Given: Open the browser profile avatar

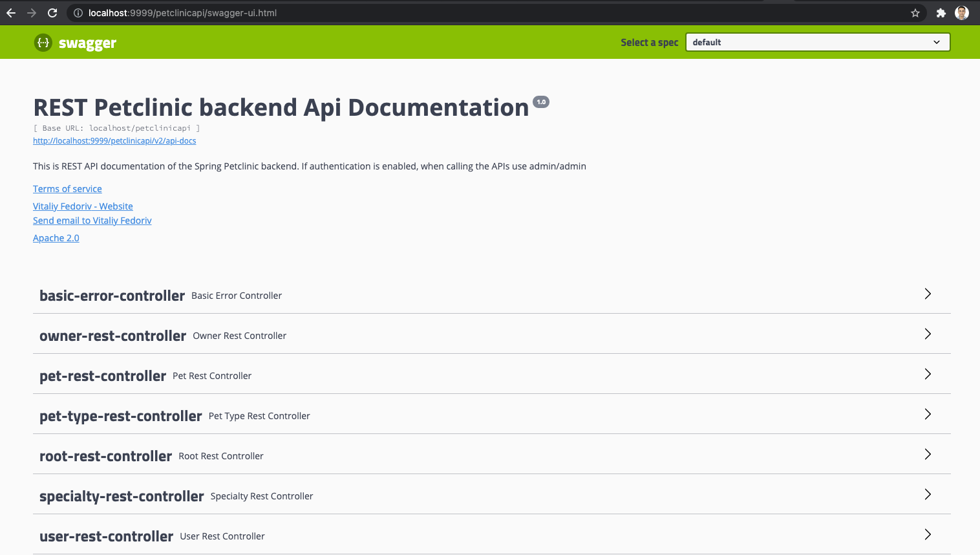Looking at the screenshot, I should pyautogui.click(x=962, y=13).
